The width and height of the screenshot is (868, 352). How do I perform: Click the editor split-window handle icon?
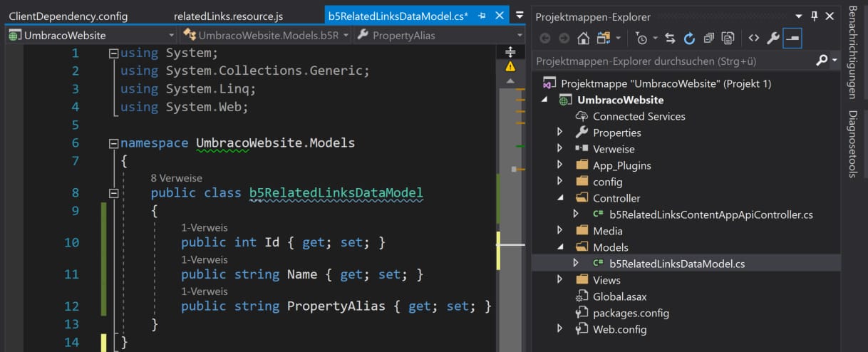click(510, 52)
